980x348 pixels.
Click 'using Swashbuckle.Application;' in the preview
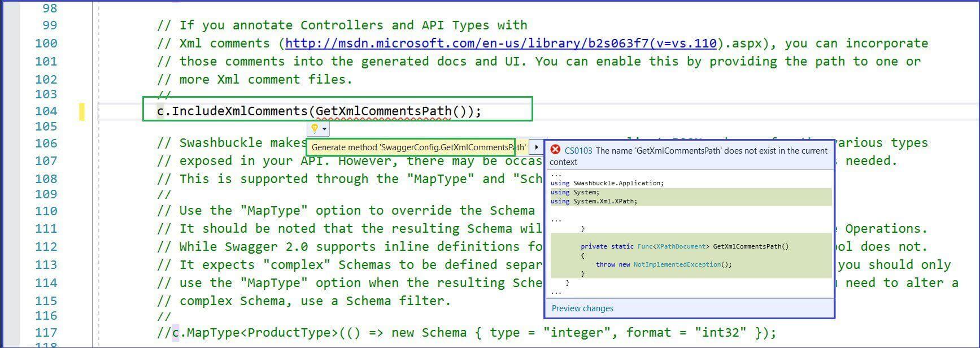pos(607,183)
